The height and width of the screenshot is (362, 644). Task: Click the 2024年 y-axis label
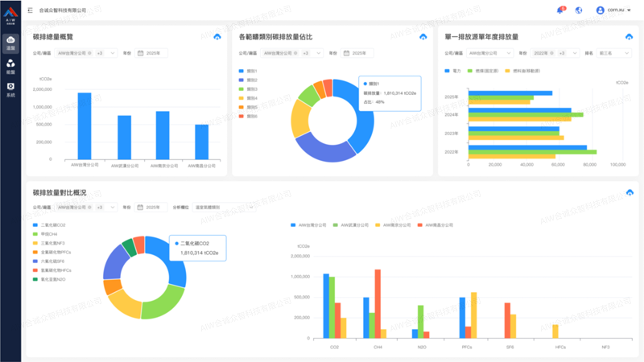coord(451,115)
